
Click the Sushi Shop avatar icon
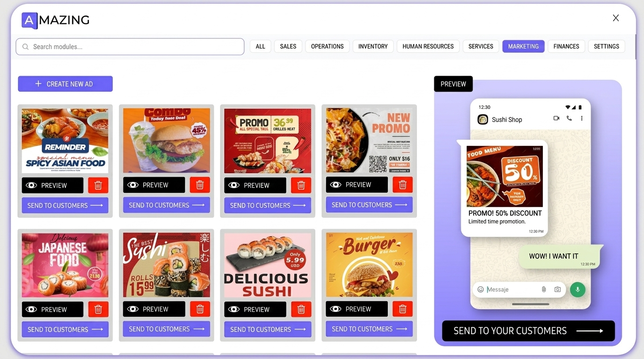[x=483, y=120]
